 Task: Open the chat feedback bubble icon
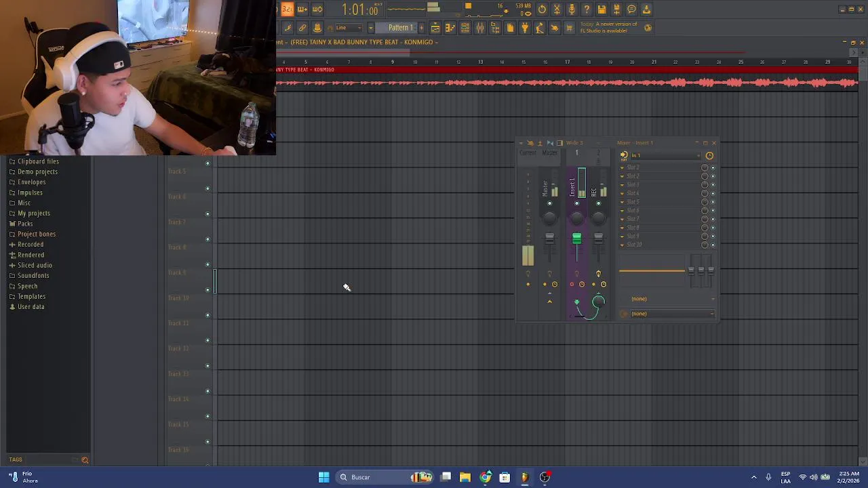pyautogui.click(x=631, y=9)
